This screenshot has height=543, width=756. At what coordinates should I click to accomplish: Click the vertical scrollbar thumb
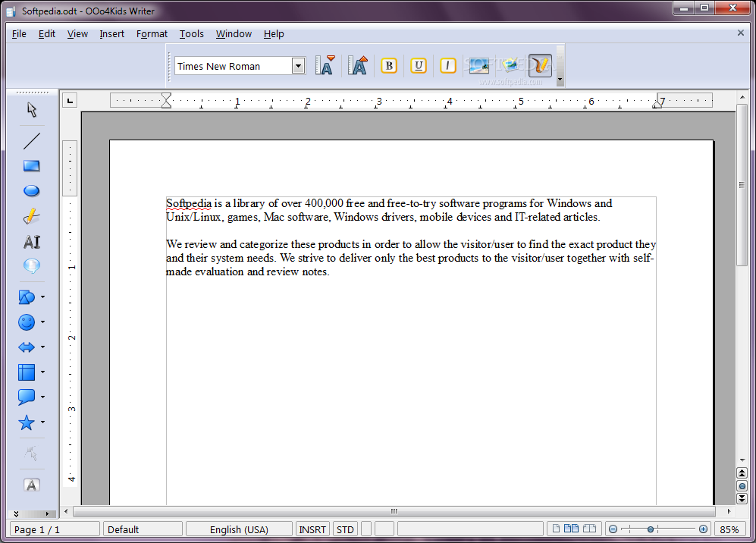click(x=742, y=185)
